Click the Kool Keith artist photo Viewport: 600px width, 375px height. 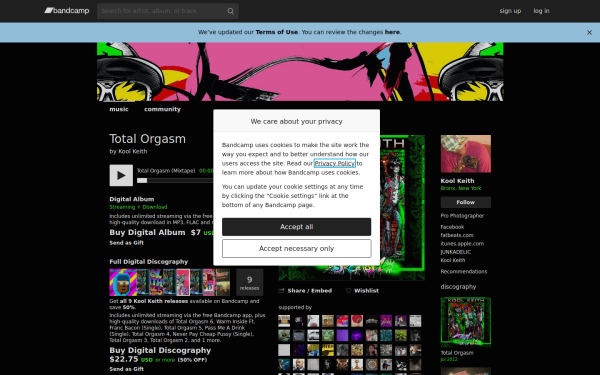click(465, 154)
